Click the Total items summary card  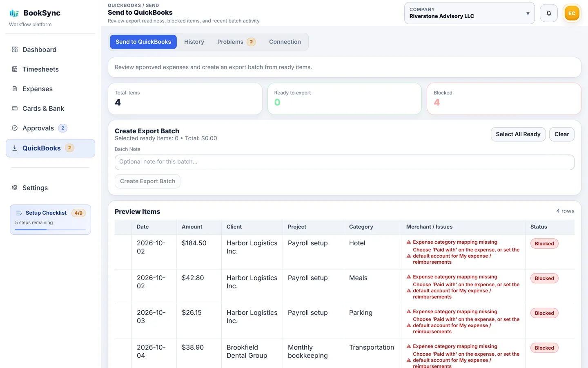pos(185,99)
